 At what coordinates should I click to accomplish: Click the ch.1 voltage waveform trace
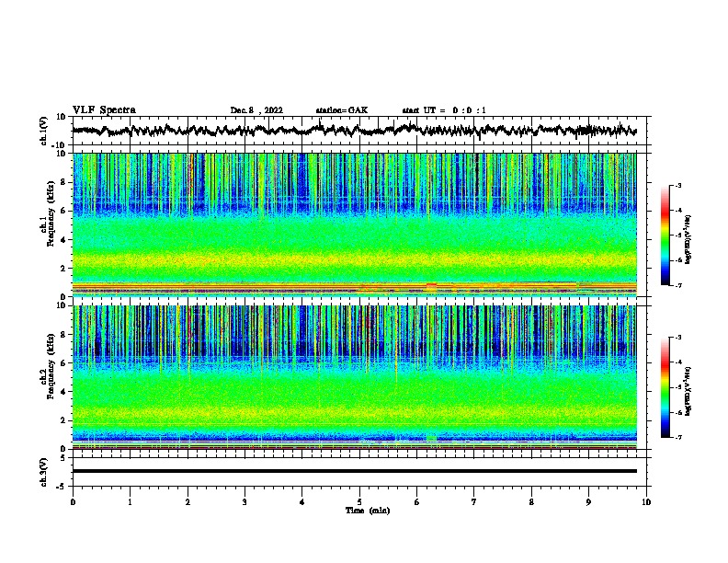pyautogui.click(x=354, y=131)
